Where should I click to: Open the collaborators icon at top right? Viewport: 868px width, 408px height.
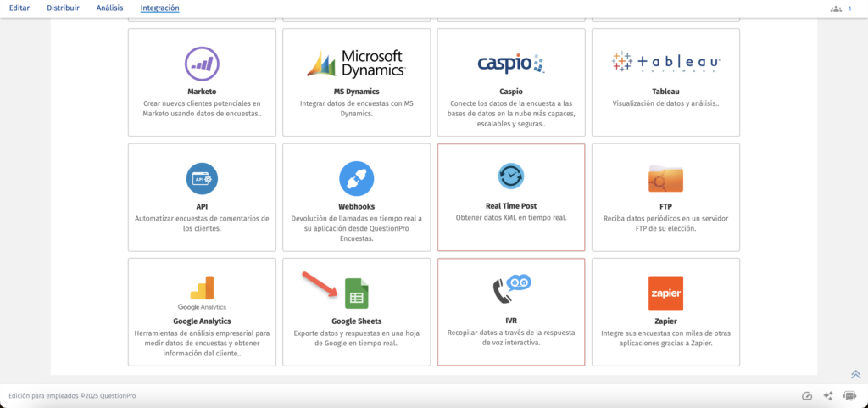click(836, 8)
